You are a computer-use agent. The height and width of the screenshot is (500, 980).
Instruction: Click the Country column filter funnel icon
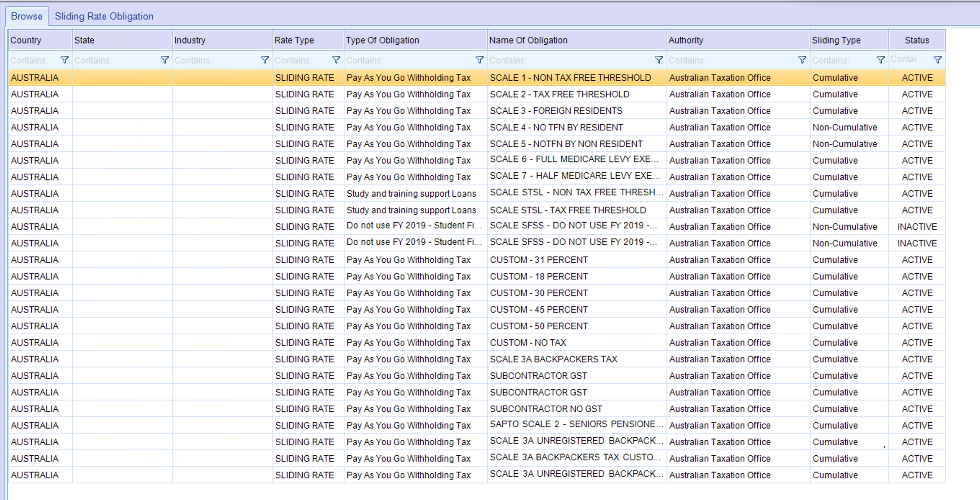tap(65, 60)
